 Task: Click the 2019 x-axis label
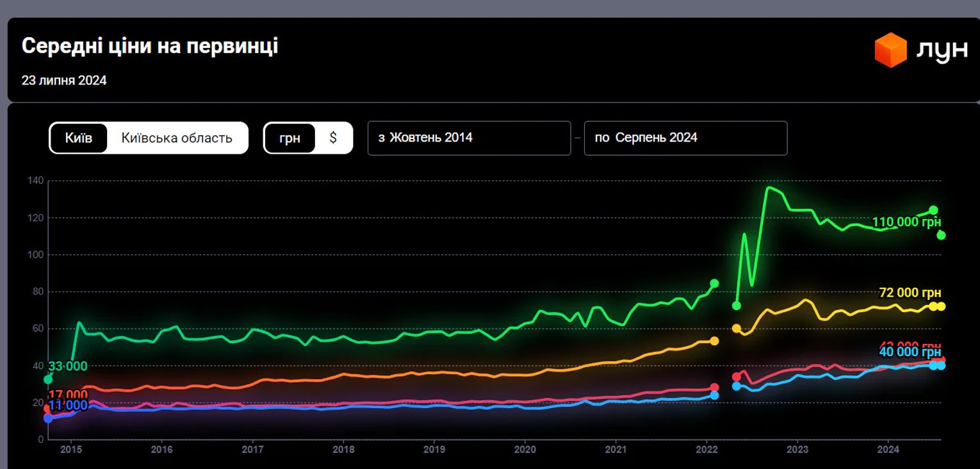434,450
